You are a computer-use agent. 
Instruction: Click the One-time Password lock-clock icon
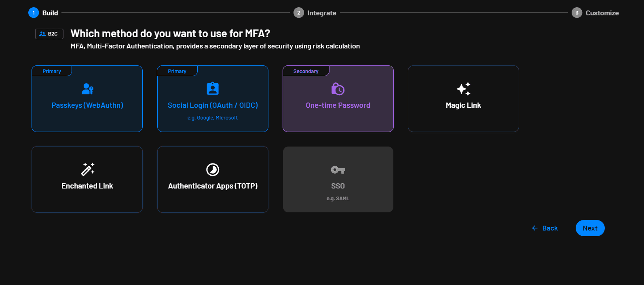pyautogui.click(x=338, y=88)
